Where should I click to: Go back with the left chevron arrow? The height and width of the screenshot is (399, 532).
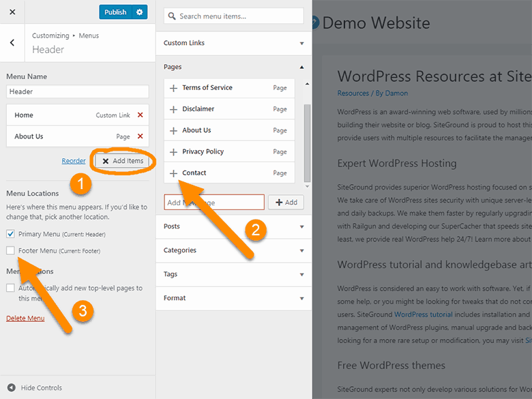pos(12,43)
